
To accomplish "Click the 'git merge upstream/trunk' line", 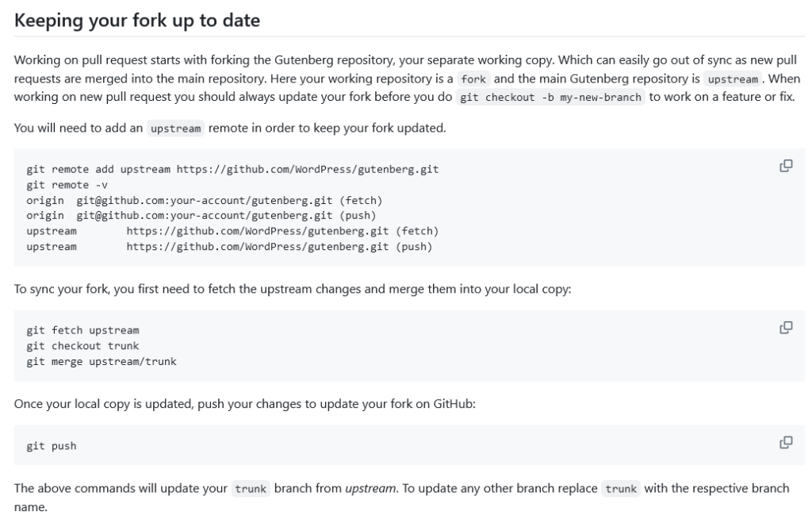I will click(101, 361).
